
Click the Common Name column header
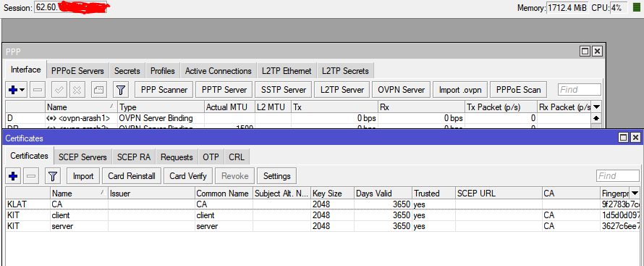point(224,194)
